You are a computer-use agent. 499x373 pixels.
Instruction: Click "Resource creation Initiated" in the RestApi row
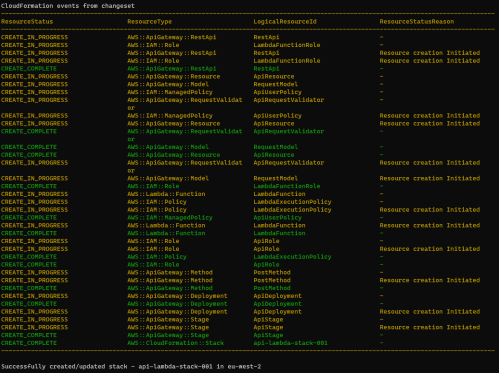(x=430, y=53)
